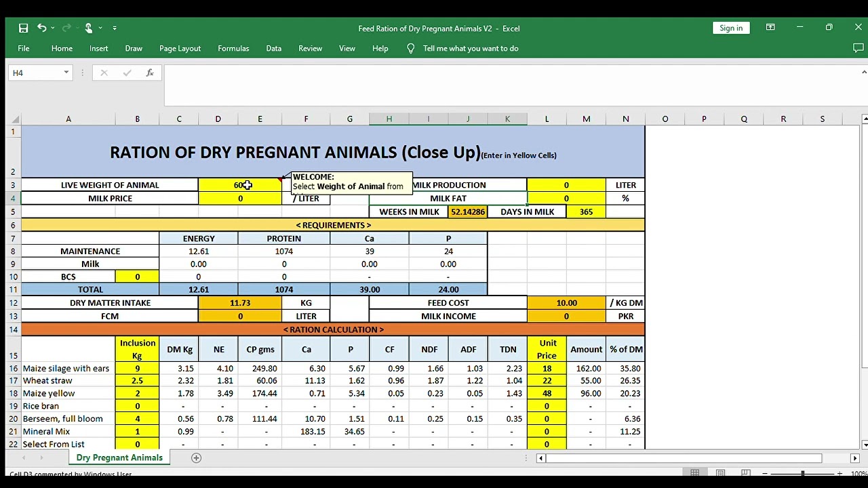Image resolution: width=868 pixels, height=488 pixels.
Task: Click the Tell me lightbulb icon
Action: point(410,48)
